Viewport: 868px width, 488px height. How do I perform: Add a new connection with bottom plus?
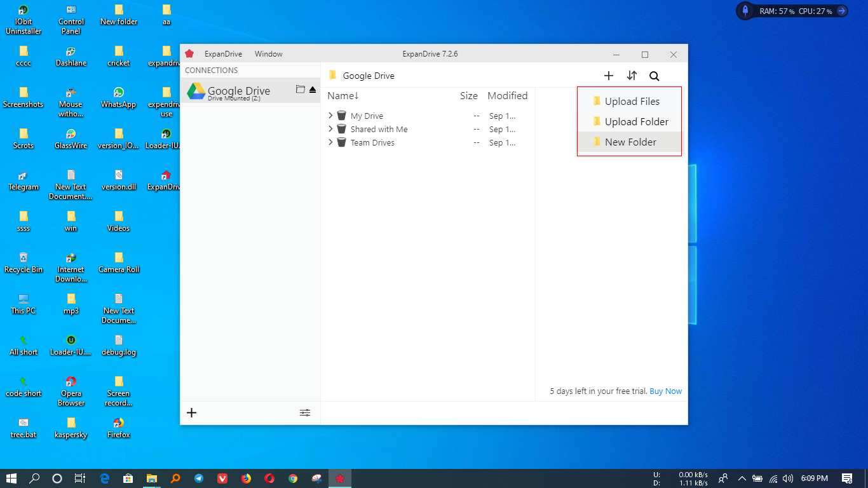pyautogui.click(x=191, y=412)
